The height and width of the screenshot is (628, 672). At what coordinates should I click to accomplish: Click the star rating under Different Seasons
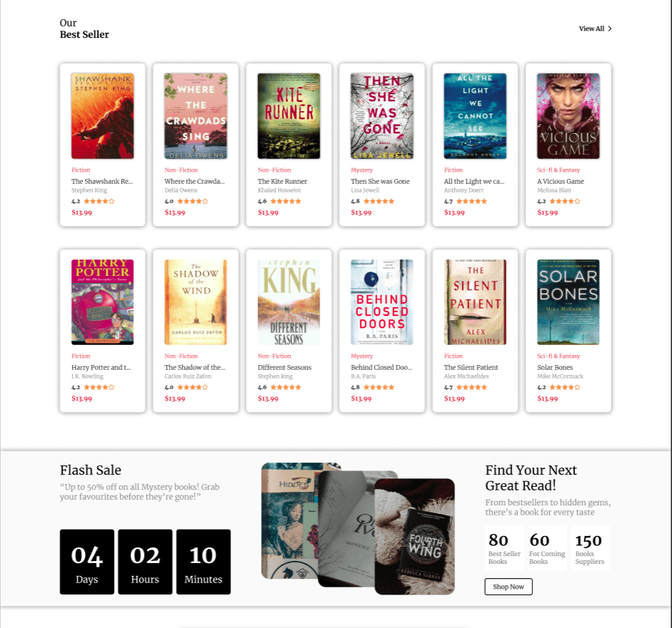click(286, 387)
